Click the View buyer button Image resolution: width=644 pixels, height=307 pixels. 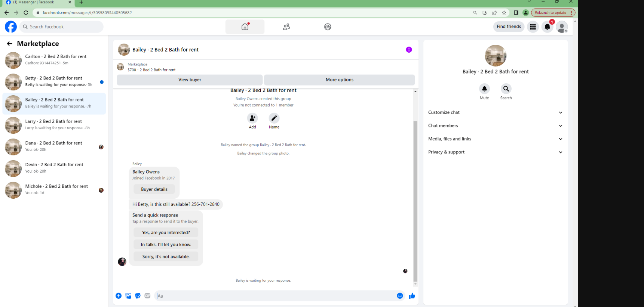click(x=190, y=80)
